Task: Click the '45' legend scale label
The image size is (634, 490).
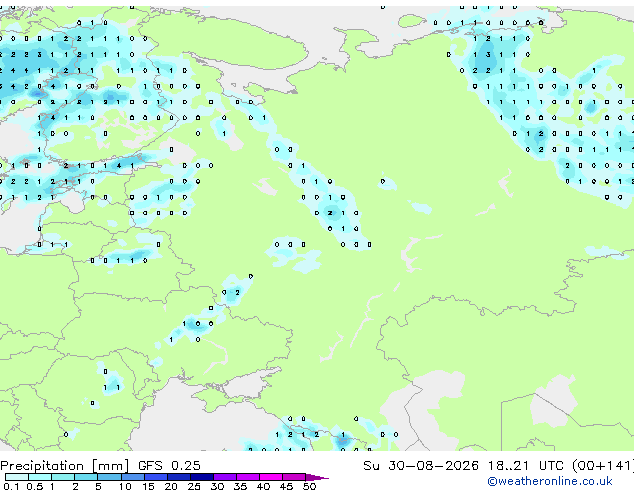Action: pos(286,486)
